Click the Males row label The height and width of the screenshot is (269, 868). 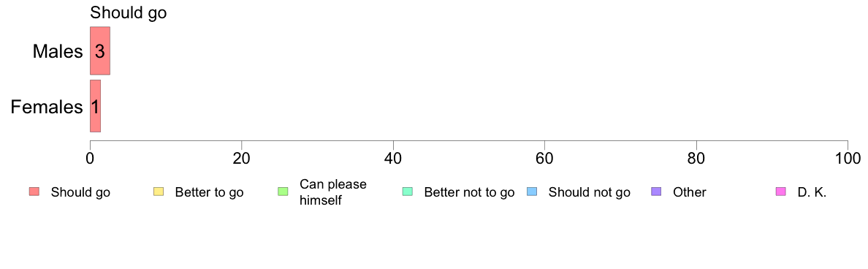coord(58,51)
